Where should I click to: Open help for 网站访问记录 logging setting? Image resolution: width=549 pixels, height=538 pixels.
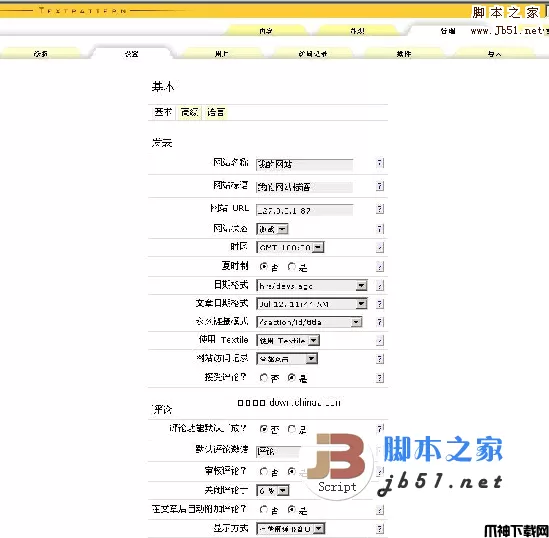coord(380,359)
